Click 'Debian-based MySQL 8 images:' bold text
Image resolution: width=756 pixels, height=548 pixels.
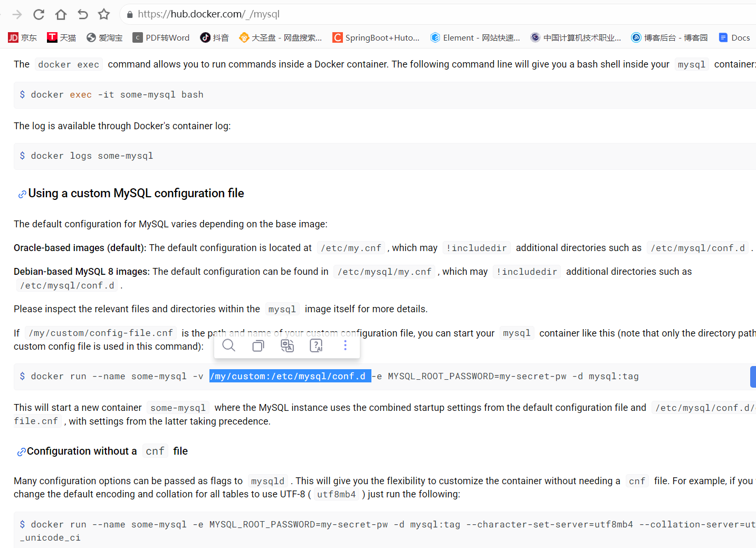click(x=82, y=272)
